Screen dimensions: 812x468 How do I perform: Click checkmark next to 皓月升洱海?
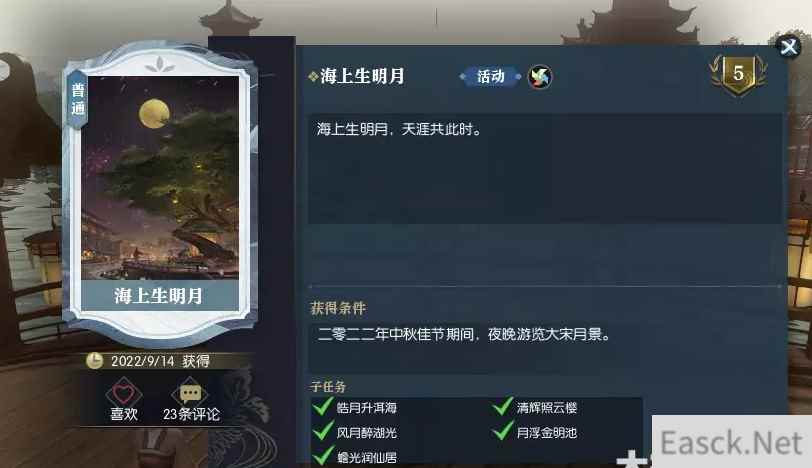click(323, 406)
